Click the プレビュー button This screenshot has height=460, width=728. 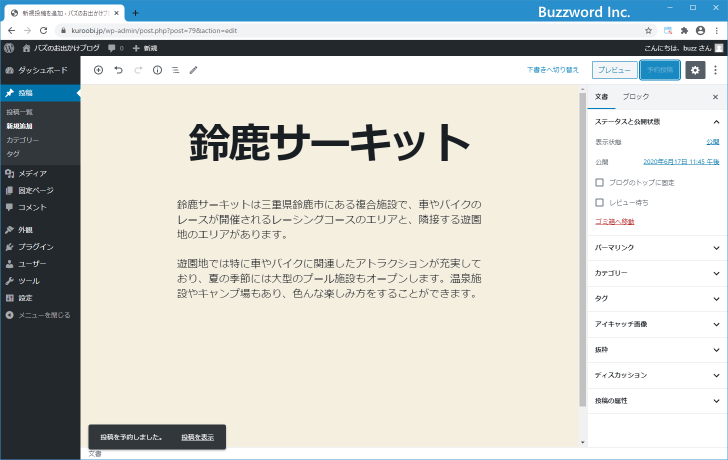[614, 70]
